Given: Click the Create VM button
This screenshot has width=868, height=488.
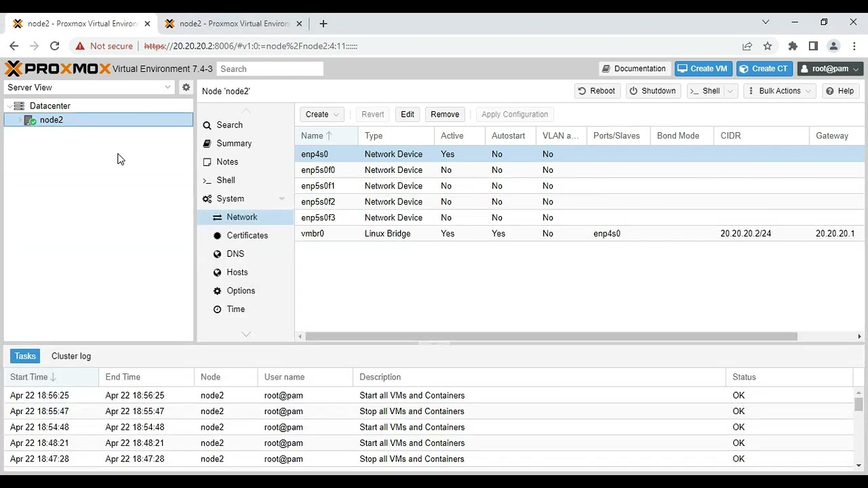Looking at the screenshot, I should (703, 68).
